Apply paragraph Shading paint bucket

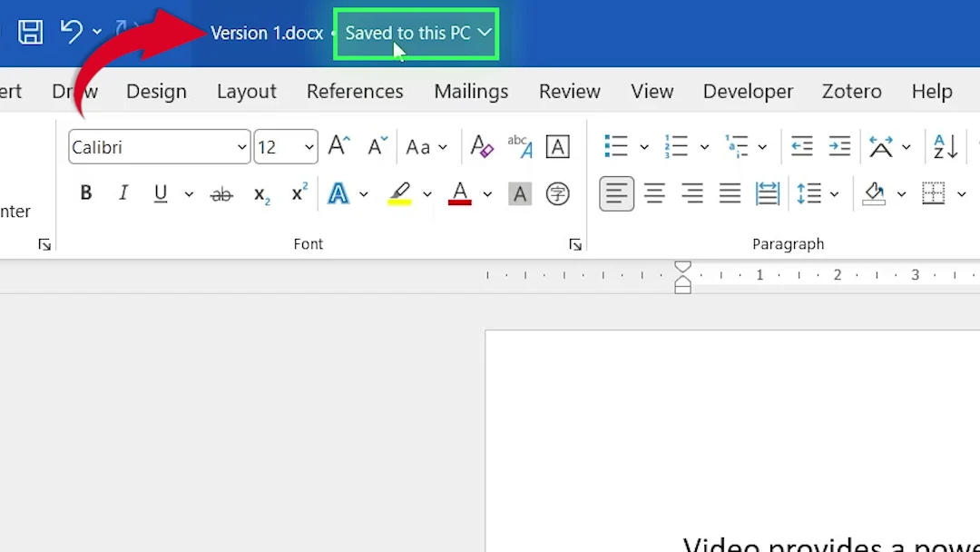(874, 193)
